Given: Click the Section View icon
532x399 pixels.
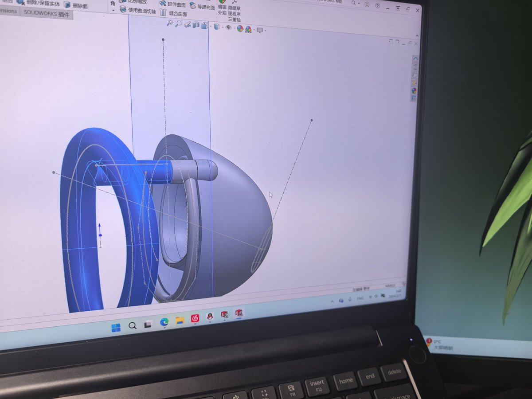Looking at the screenshot, I should [x=196, y=25].
